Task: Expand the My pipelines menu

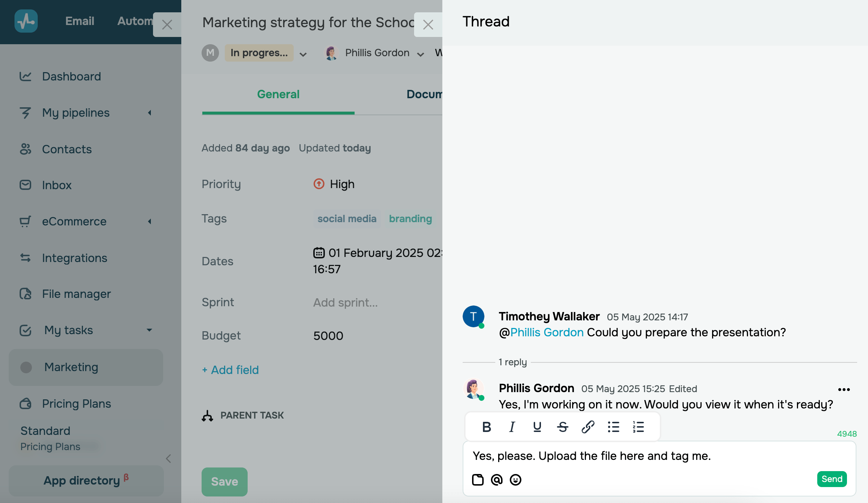Action: (149, 113)
